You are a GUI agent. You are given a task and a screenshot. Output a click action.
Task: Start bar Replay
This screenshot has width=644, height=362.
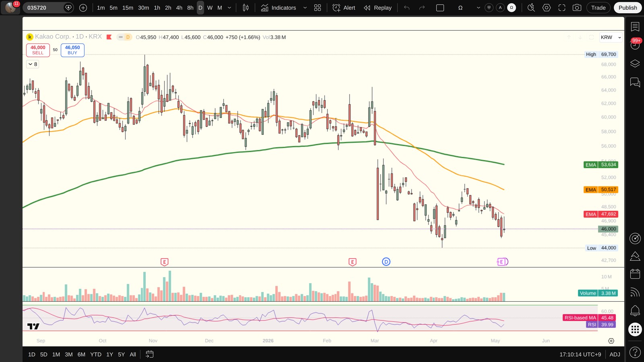click(378, 8)
